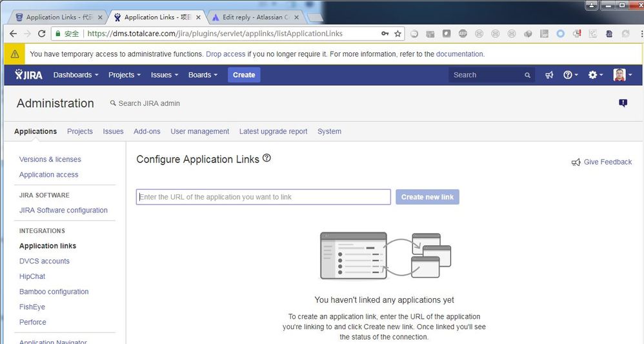Open Versions & licenses in sidebar

(x=50, y=159)
